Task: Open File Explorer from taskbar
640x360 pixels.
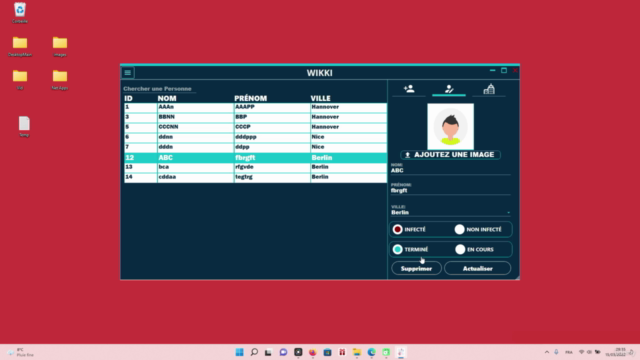Action: point(357,352)
